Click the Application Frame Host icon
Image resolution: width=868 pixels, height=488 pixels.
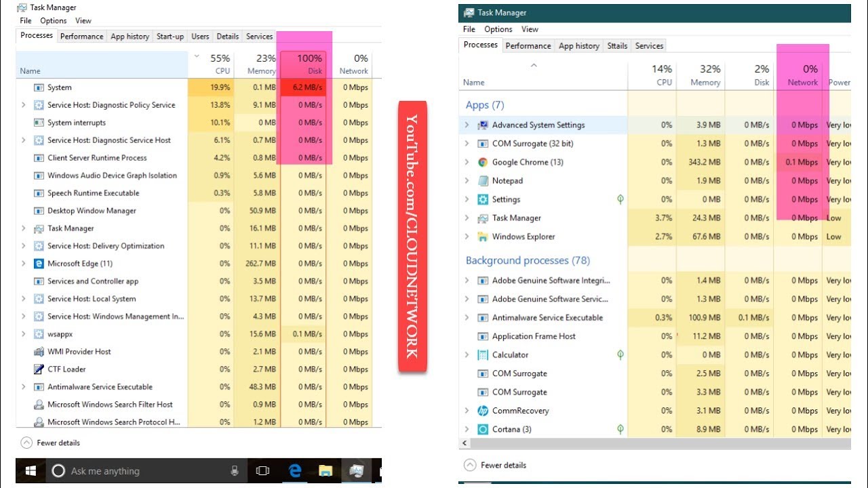(483, 336)
